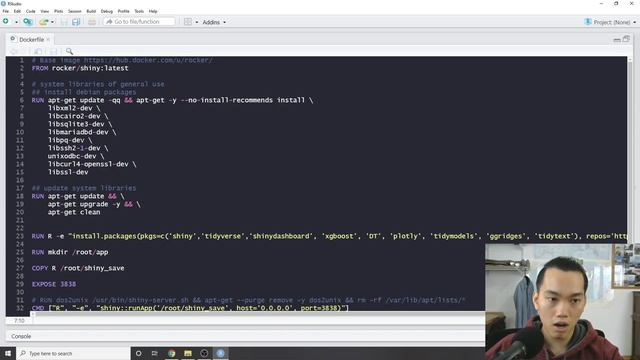Open the New File dropdown arrow
The height and width of the screenshot is (360, 640).
coord(16,22)
